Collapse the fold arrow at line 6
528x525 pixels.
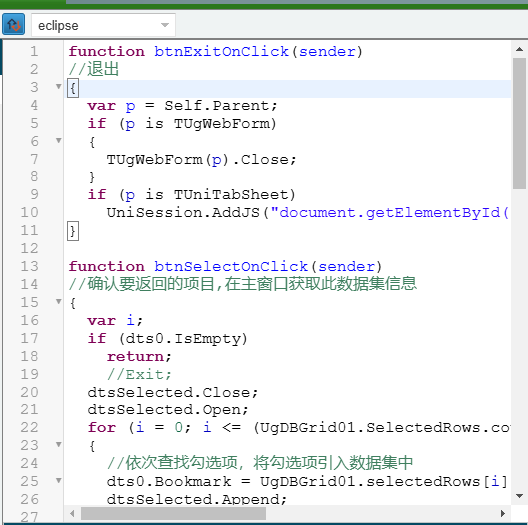click(59, 140)
